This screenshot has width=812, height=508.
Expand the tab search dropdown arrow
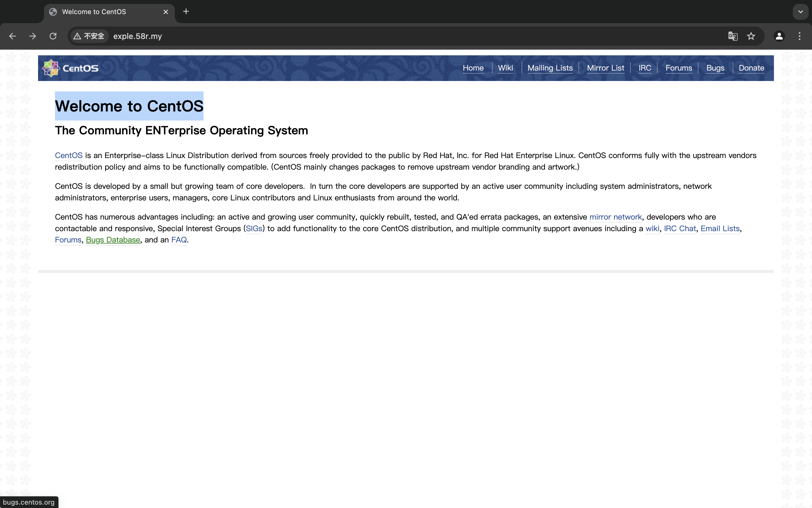pyautogui.click(x=801, y=12)
